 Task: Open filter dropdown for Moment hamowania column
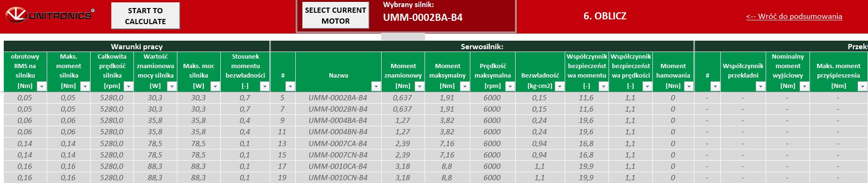pyautogui.click(x=689, y=86)
